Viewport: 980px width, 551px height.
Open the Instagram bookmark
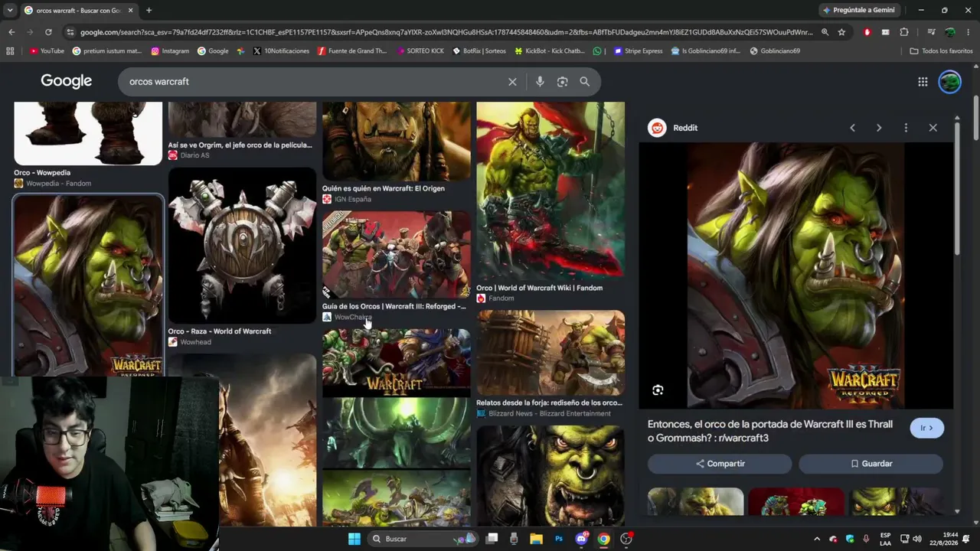click(x=170, y=51)
